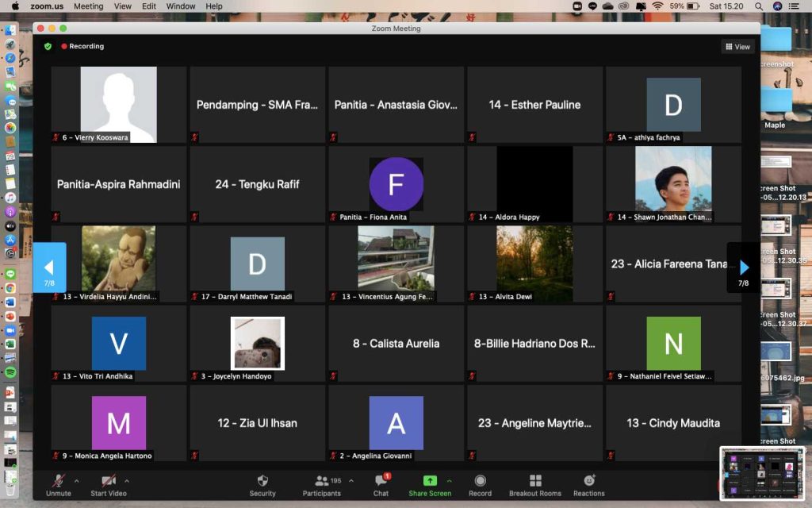Click the green encryption shield icon
Image resolution: width=812 pixels, height=508 pixels.
(x=48, y=46)
